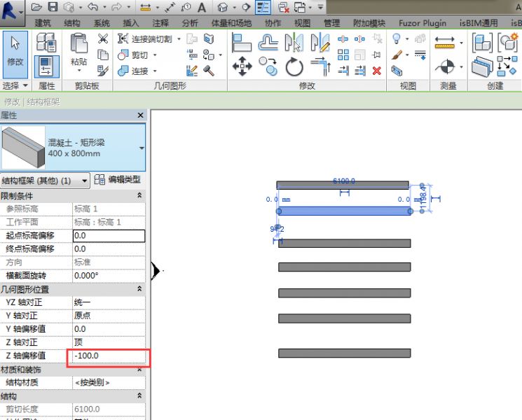
Task: Open the beam type selector dropdown
Action: [142, 148]
